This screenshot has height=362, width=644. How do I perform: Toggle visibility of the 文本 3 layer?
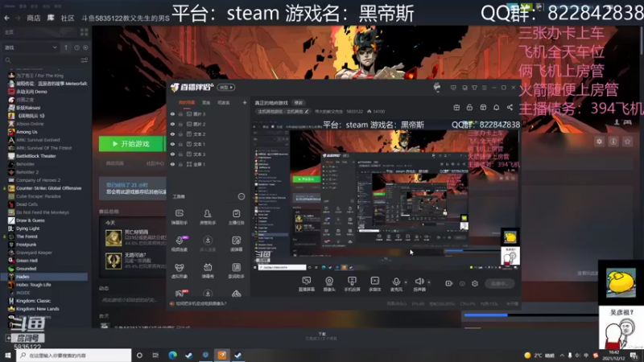pos(172,154)
